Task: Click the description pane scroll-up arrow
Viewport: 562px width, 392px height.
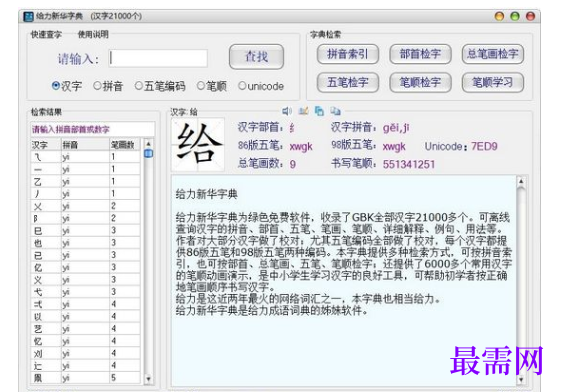Action: [521, 182]
